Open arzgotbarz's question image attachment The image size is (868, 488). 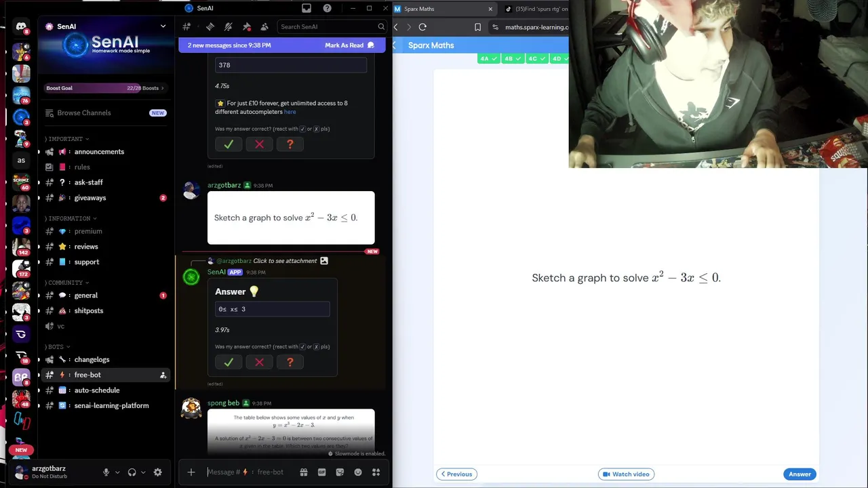click(291, 218)
